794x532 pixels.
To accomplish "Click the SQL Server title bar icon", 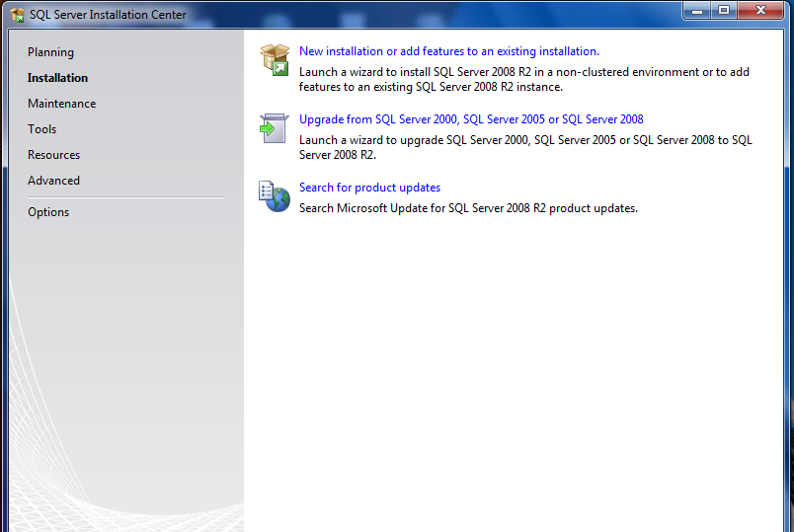I will [17, 15].
